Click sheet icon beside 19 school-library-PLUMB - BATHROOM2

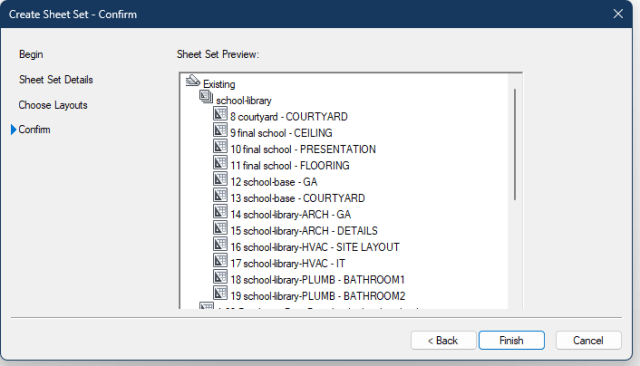click(220, 293)
